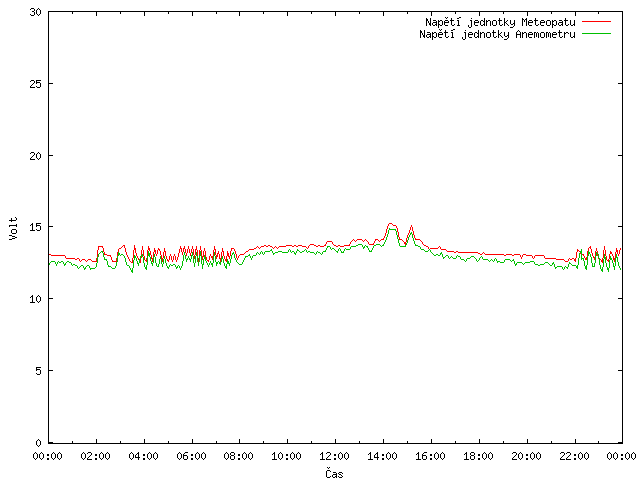Click the y-axis value 30
The width and height of the screenshot is (640, 480).
(x=36, y=12)
